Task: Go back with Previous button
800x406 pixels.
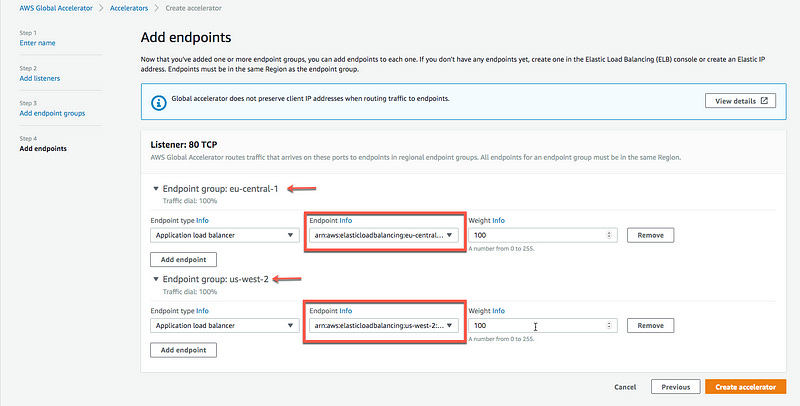Action: (x=676, y=387)
